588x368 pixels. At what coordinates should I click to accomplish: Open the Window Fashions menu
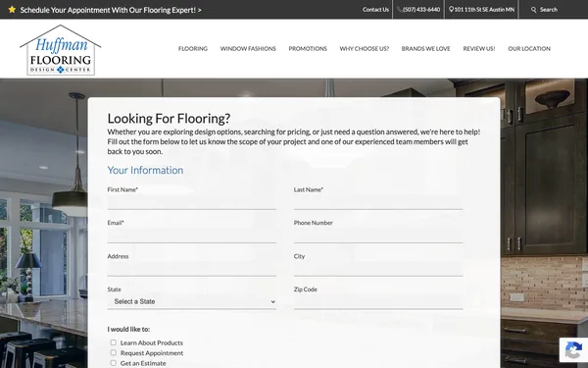[248, 48]
